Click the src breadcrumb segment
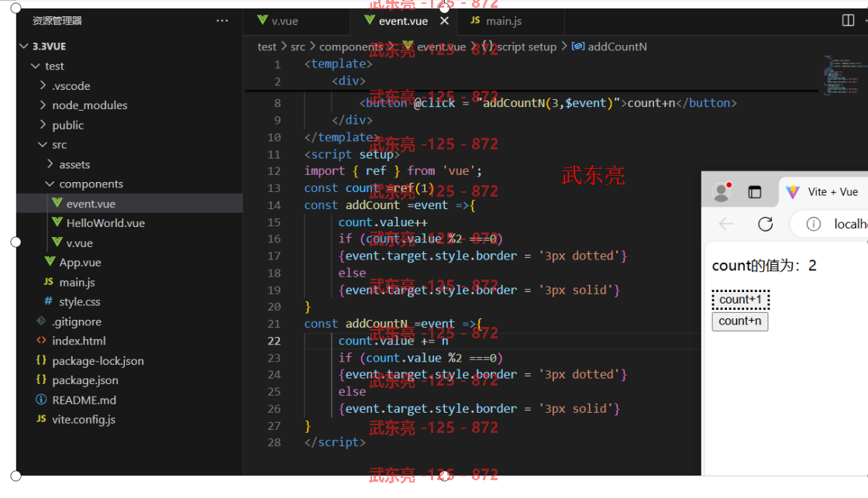The height and width of the screenshot is (498, 868). point(298,47)
